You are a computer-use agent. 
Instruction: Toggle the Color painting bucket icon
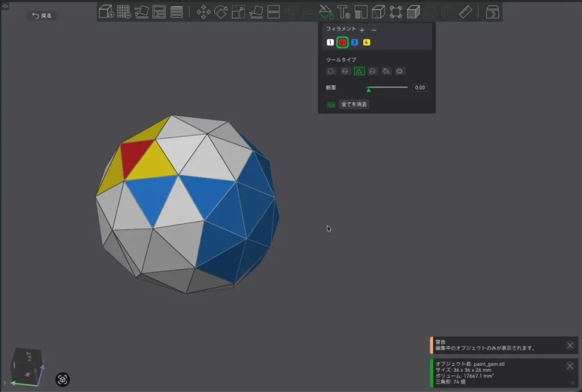[x=326, y=12]
